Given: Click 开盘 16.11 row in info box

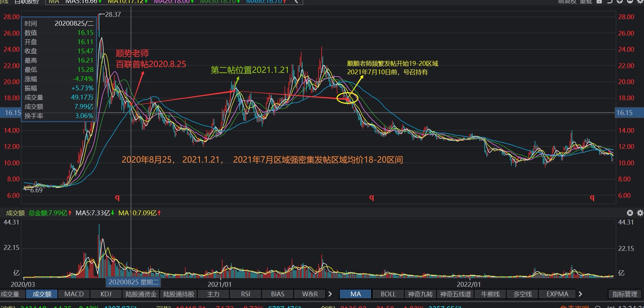Looking at the screenshot, I should pos(59,42).
